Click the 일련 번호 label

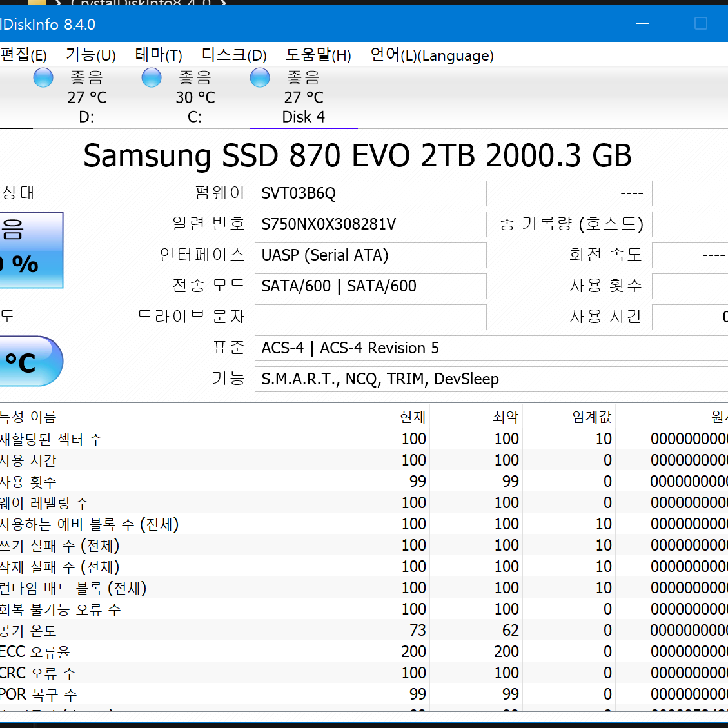(208, 224)
